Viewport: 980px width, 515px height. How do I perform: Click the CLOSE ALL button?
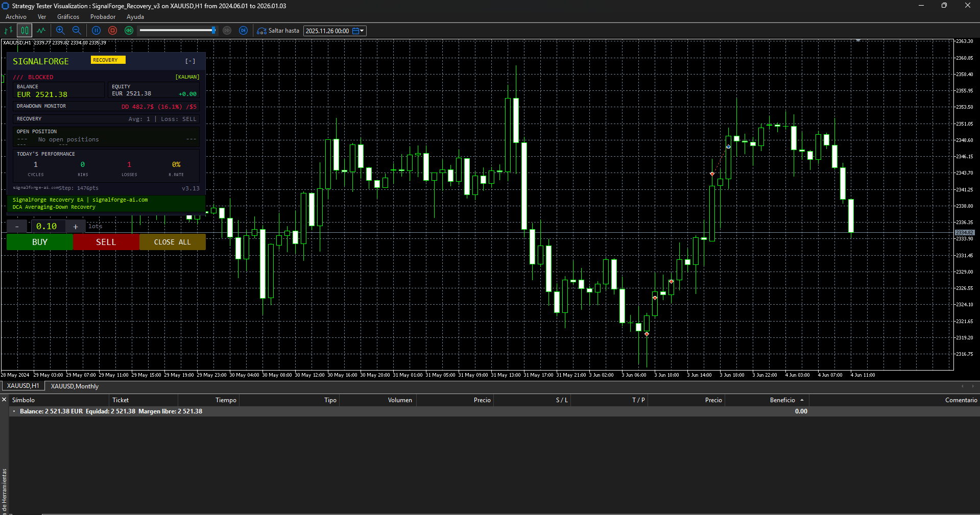click(x=173, y=242)
